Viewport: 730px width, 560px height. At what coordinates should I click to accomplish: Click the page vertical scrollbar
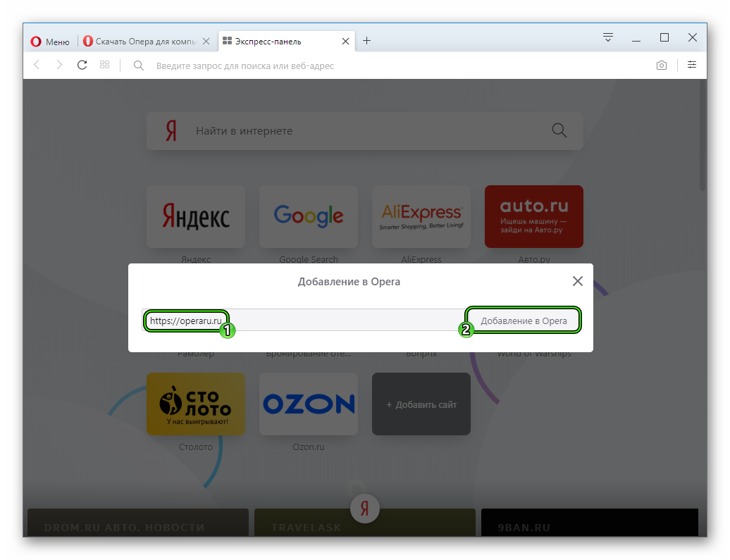[x=703, y=135]
